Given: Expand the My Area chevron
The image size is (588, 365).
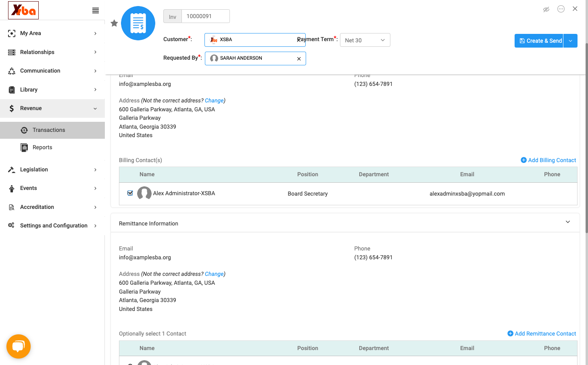Looking at the screenshot, I should [x=95, y=33].
